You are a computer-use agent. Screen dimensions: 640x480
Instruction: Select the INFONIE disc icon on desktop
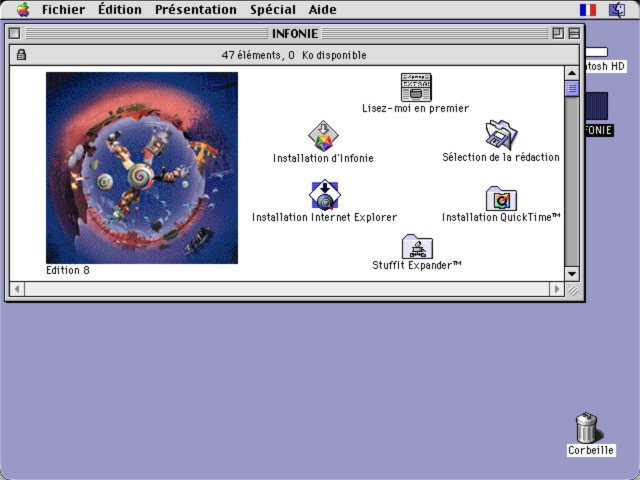[597, 106]
